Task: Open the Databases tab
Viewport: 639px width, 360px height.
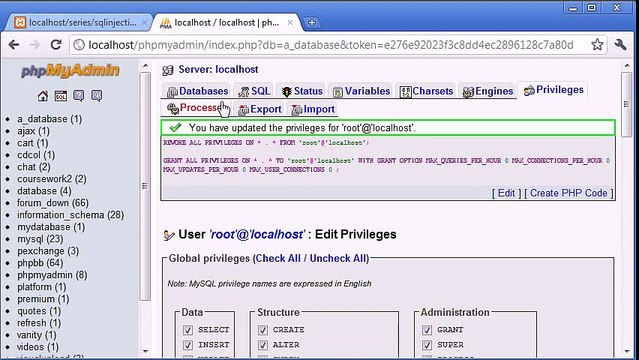Action: point(198,91)
